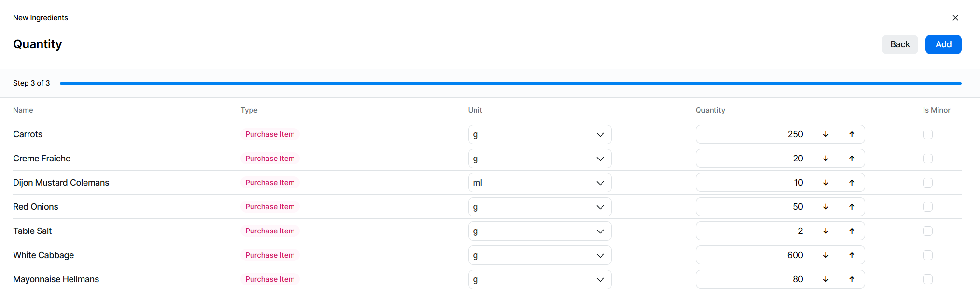Expand the Carrots unit dropdown
980x303 pixels.
[600, 134]
